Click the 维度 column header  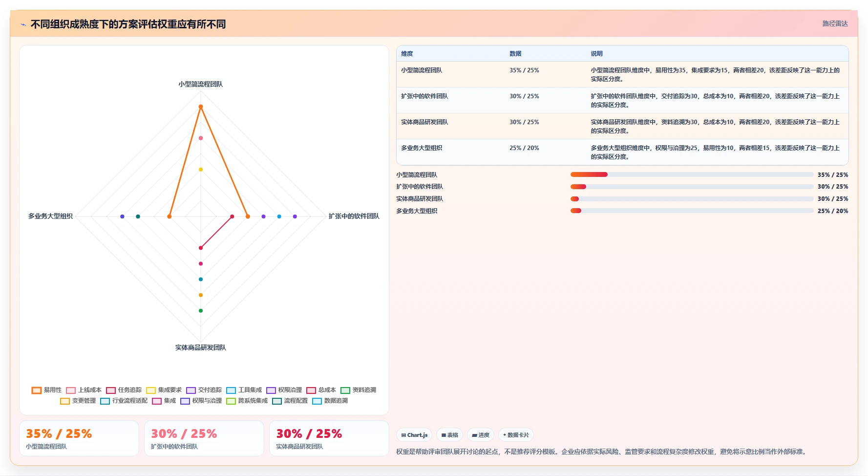(x=407, y=54)
